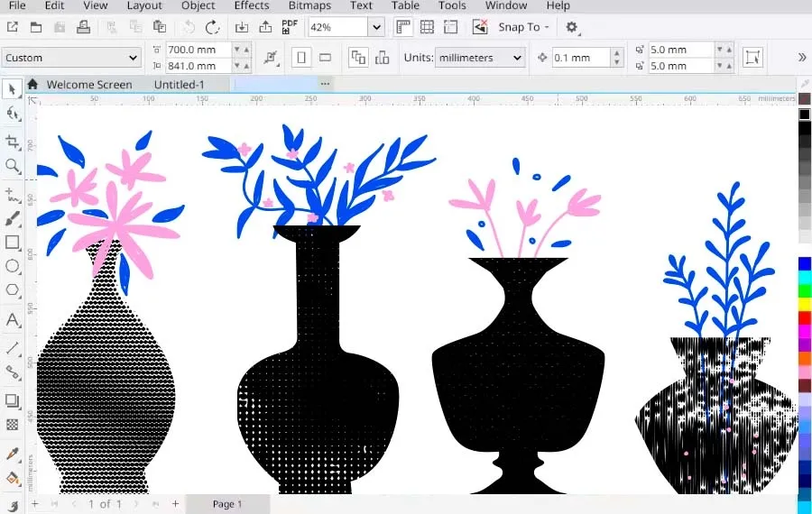Image resolution: width=812 pixels, height=514 pixels.
Task: Click the Publish to PDF icon
Action: coord(290,27)
